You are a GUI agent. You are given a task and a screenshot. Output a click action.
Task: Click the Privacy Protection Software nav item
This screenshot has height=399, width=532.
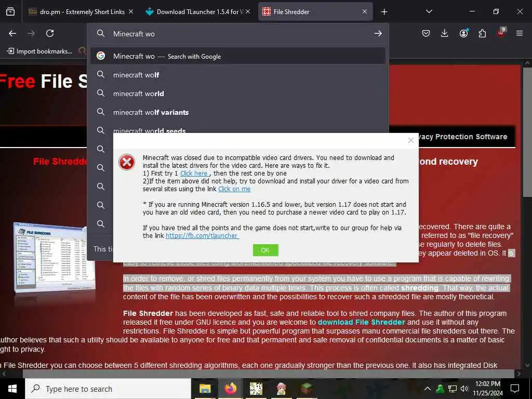click(463, 137)
